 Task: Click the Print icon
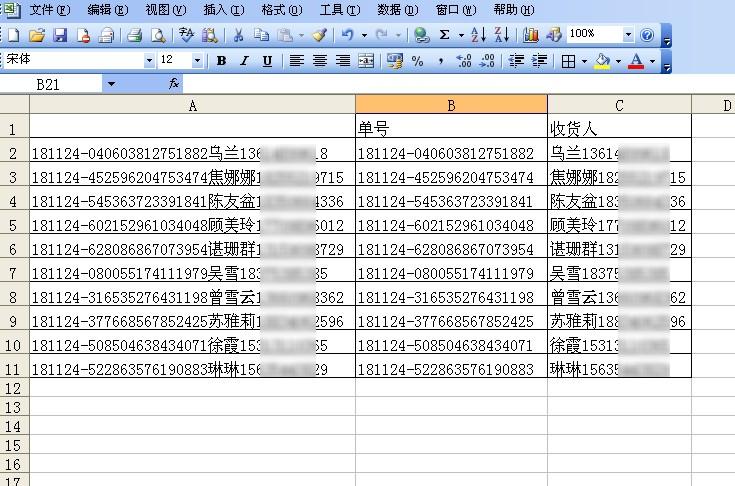pos(135,35)
